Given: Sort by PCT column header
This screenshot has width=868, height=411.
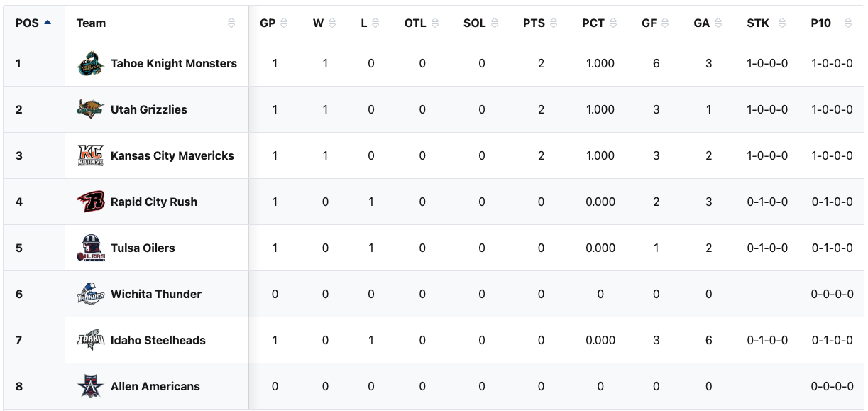Looking at the screenshot, I should tap(599, 23).
